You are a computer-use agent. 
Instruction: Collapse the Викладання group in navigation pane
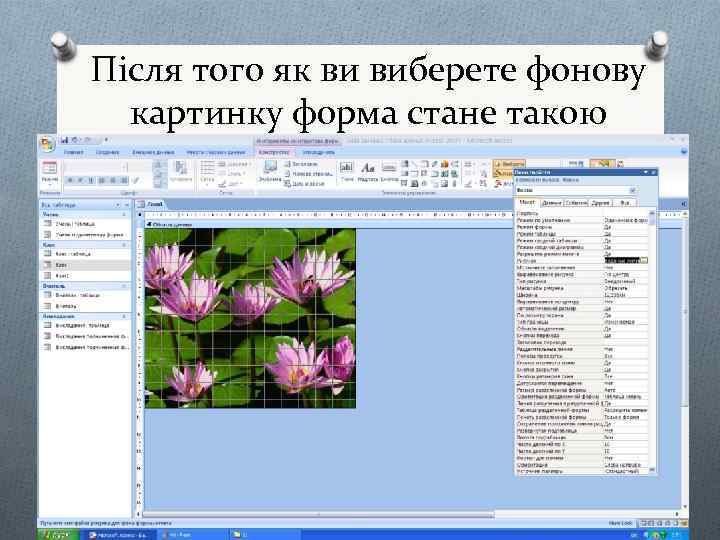tap(124, 316)
